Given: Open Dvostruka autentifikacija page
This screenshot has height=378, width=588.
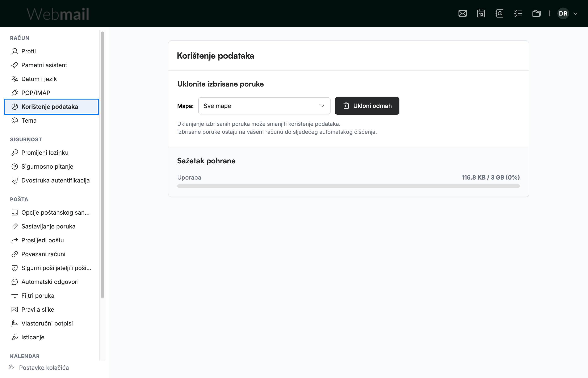Looking at the screenshot, I should click(51, 180).
